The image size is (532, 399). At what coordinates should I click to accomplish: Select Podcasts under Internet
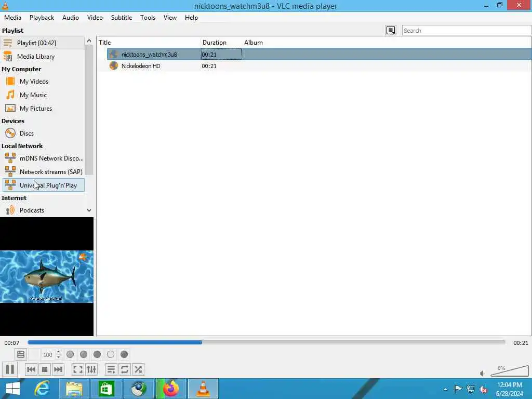click(x=43, y=210)
